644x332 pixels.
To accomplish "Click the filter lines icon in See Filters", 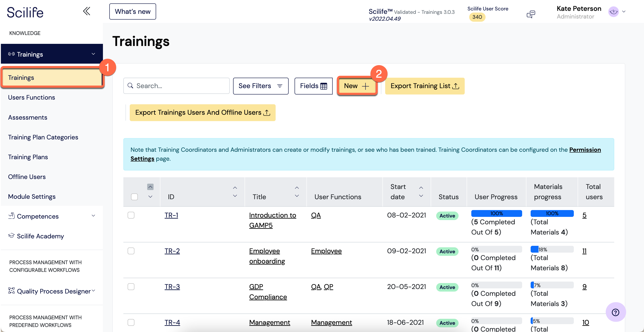I will click(x=280, y=86).
